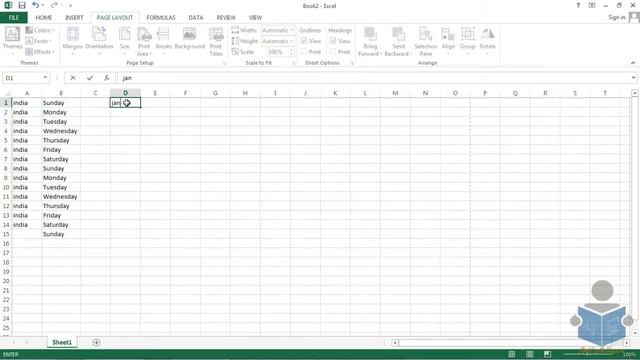This screenshot has width=640, height=360.
Task: Toggle Gridlines View checkbox
Action: 304,41
